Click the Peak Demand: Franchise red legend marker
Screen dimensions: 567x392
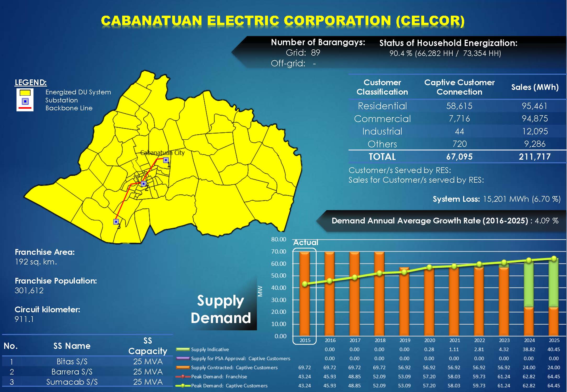(183, 377)
